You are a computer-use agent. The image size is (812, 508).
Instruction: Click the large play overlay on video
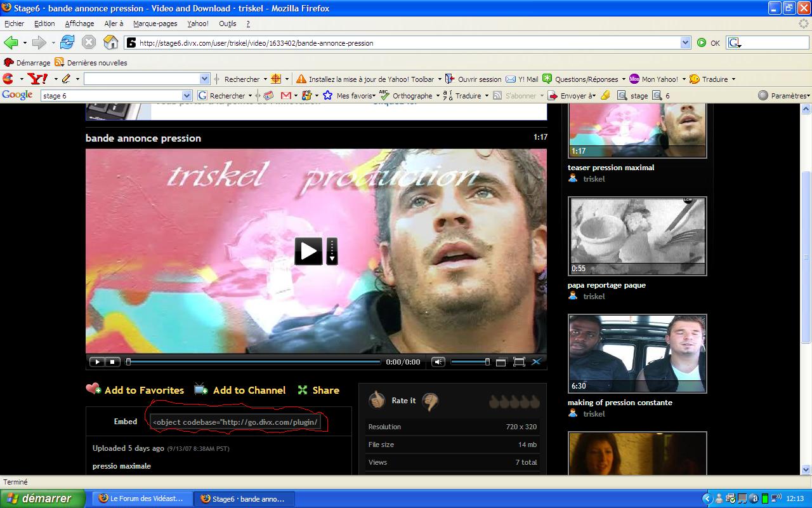308,251
